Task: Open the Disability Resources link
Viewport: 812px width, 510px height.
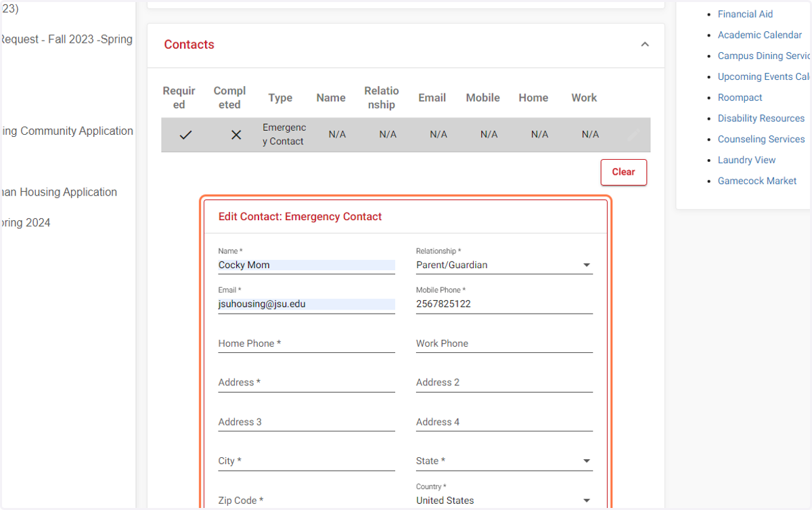Action: pos(761,119)
